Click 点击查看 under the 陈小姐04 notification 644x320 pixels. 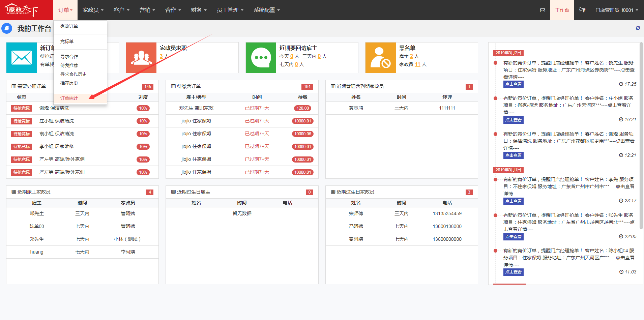514,272
